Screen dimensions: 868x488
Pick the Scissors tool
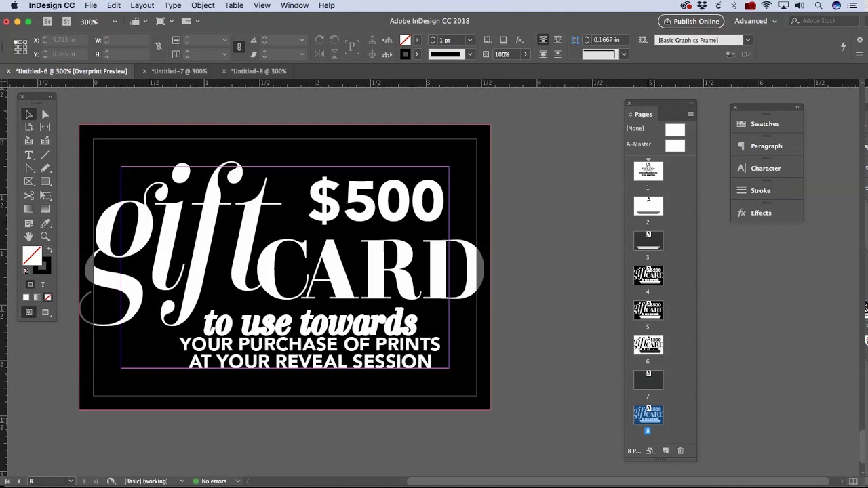point(29,195)
